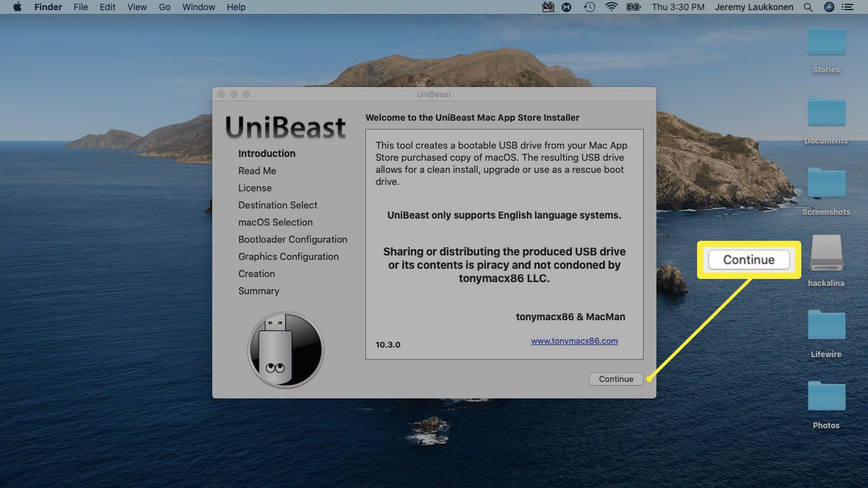Open the Window menu
Viewport: 868px width, 488px height.
[x=198, y=7]
